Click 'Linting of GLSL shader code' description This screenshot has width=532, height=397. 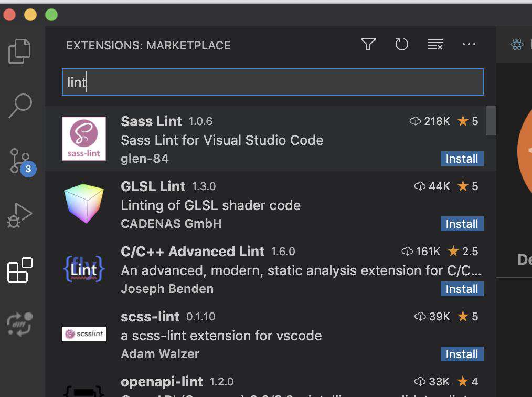[211, 205]
